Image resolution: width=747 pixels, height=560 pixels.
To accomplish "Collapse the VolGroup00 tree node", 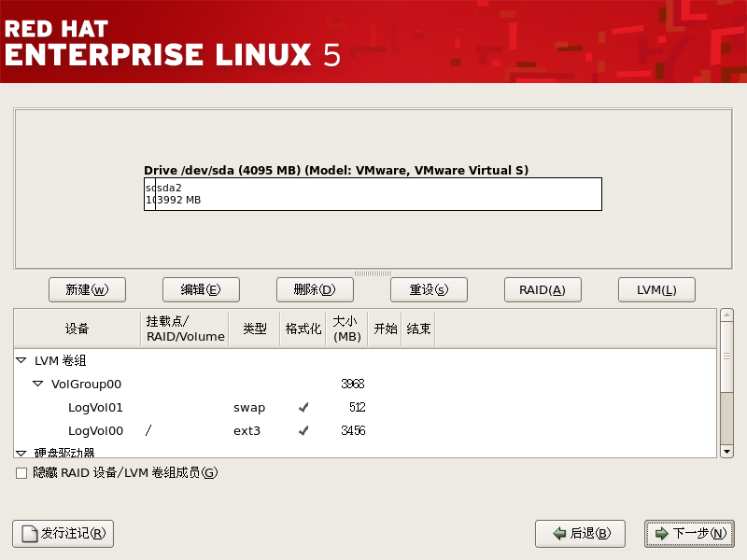I will pyautogui.click(x=37, y=384).
